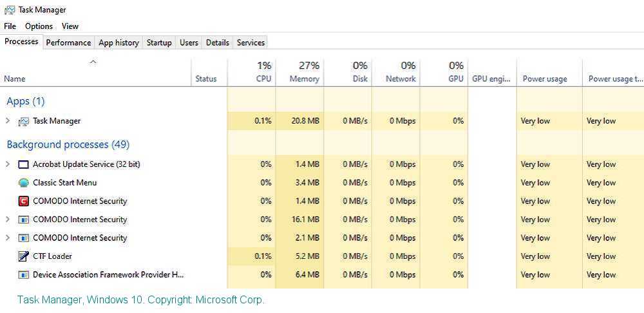Switch to the App history tab
The height and width of the screenshot is (313, 644).
pyautogui.click(x=118, y=43)
